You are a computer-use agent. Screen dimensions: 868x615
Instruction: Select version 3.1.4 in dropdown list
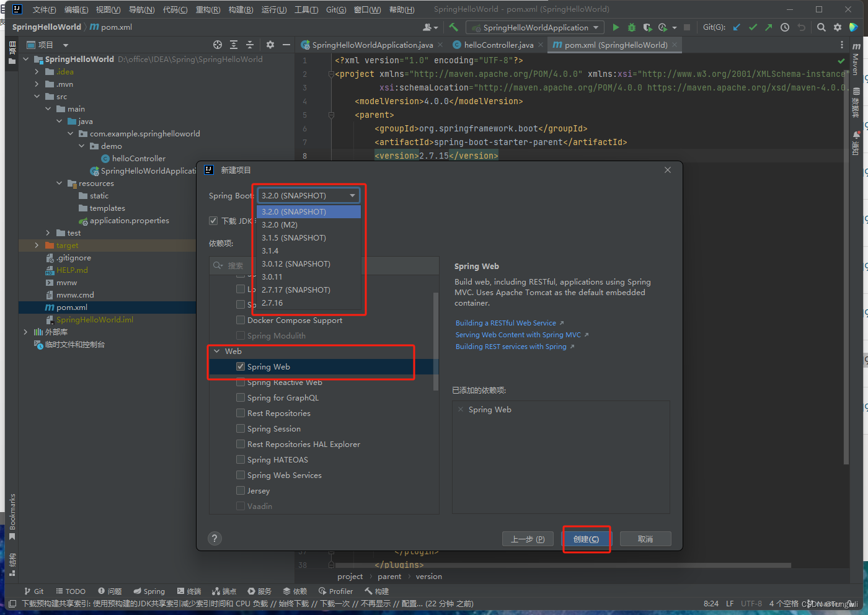pyautogui.click(x=309, y=250)
